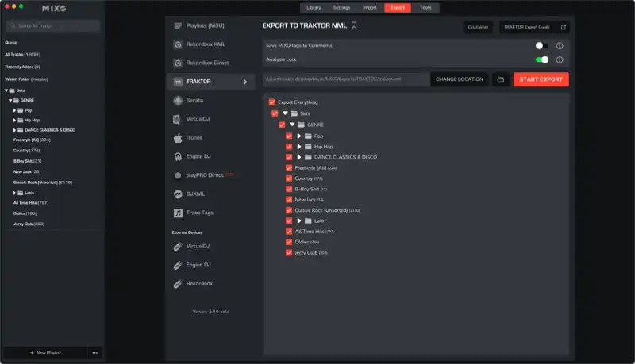The width and height of the screenshot is (635, 364).
Task: Choose the Rekordbox Direct export icon
Action: (x=177, y=63)
